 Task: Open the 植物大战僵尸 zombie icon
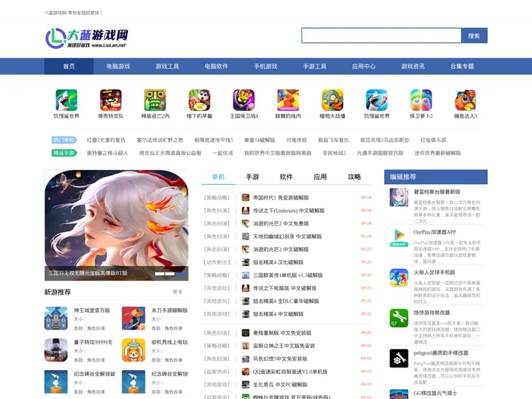point(332,100)
